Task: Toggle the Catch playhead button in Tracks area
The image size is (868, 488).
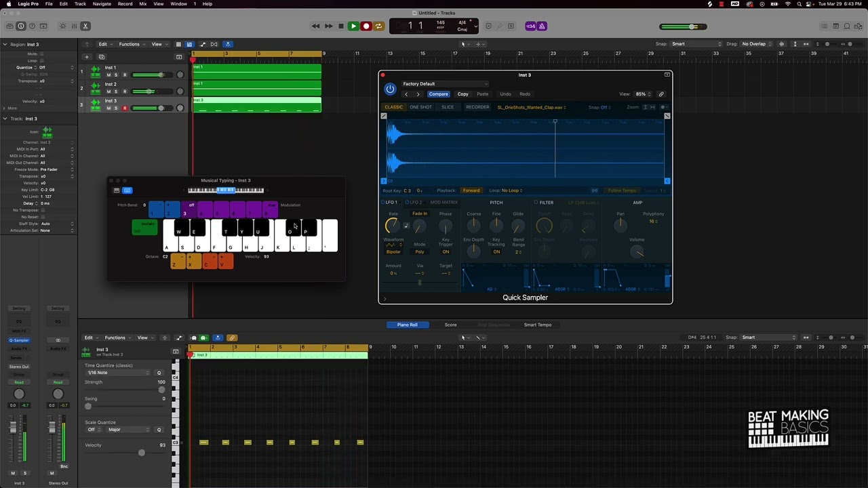Action: click(228, 44)
